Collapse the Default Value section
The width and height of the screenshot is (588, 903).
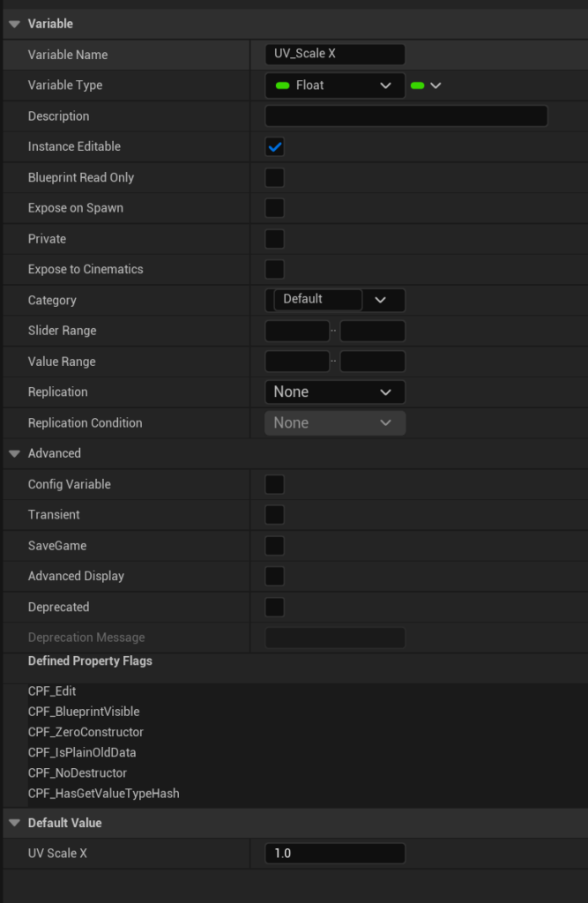(x=14, y=824)
